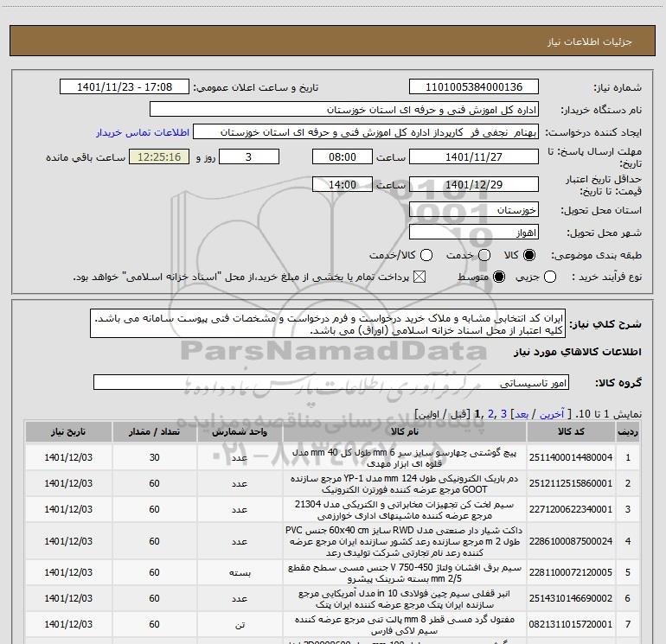This screenshot has width=666, height=644.
Task: Click the ردیف column header
Action: click(628, 431)
